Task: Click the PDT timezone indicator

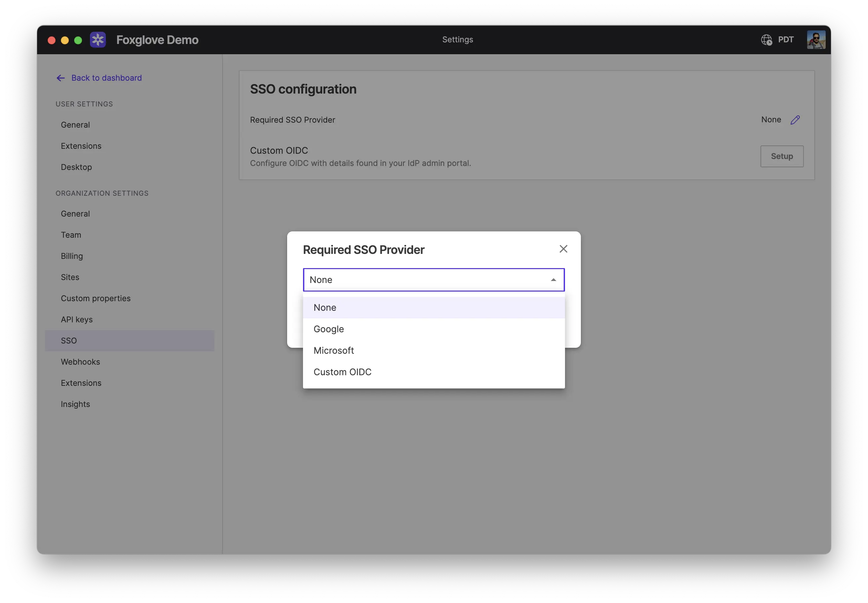Action: point(786,39)
